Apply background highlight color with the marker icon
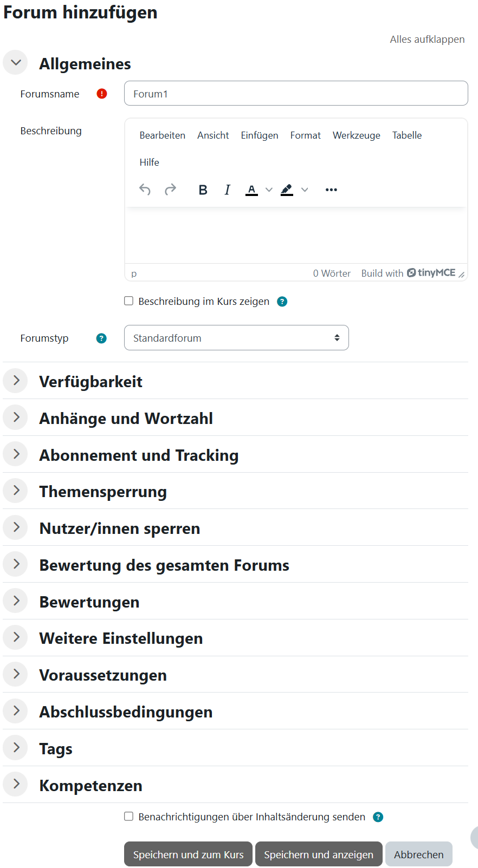Image resolution: width=478 pixels, height=868 pixels. click(x=287, y=190)
